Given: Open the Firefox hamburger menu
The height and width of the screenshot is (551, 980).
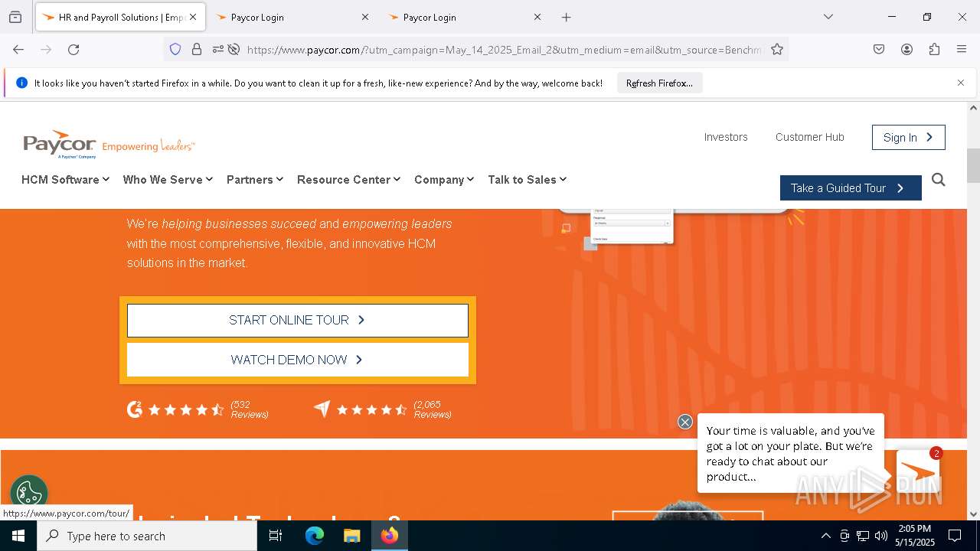Looking at the screenshot, I should [962, 49].
